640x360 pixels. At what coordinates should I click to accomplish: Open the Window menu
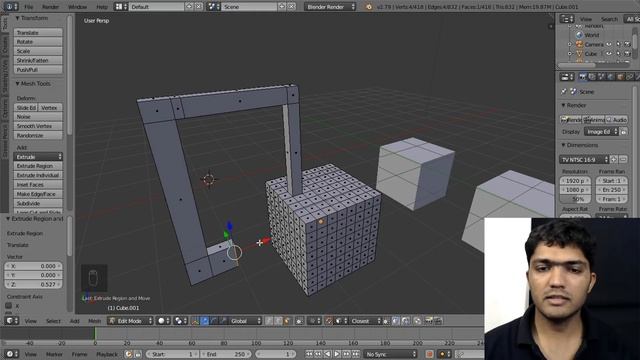click(x=77, y=7)
